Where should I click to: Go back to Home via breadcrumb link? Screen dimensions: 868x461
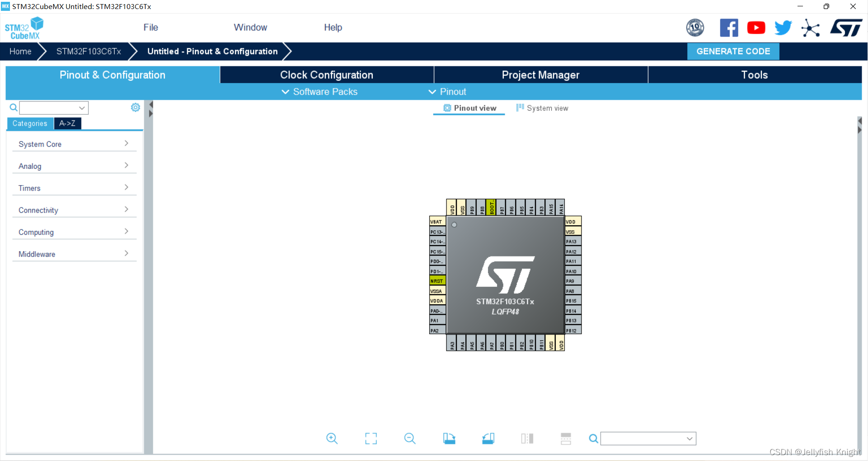click(x=20, y=51)
